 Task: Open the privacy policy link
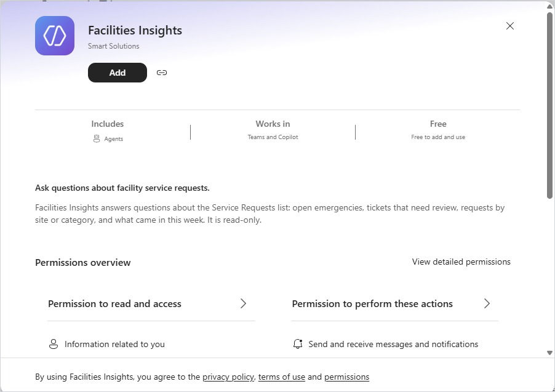point(228,377)
